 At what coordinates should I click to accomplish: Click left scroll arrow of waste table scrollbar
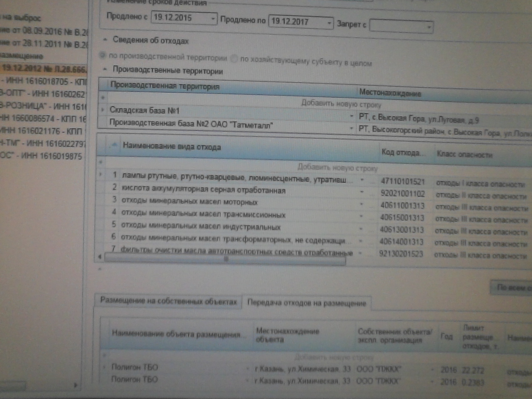(x=100, y=257)
